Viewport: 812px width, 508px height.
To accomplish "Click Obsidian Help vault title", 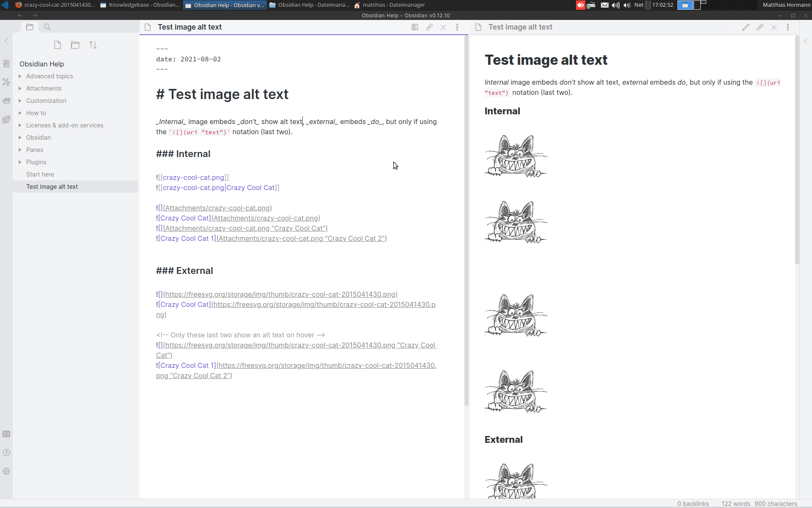I will (41, 64).
